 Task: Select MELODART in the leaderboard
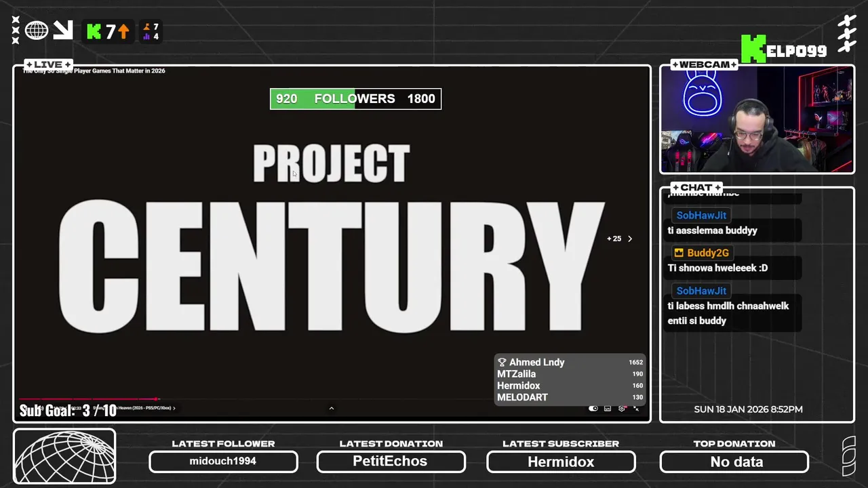(x=522, y=397)
